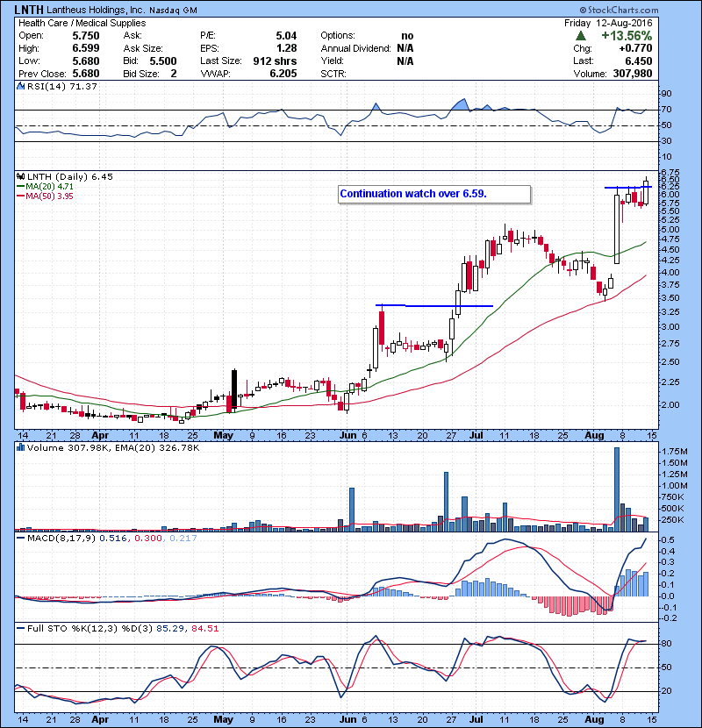This screenshot has width=702, height=728.
Task: Click the Last price 6.450
Action: 639,61
